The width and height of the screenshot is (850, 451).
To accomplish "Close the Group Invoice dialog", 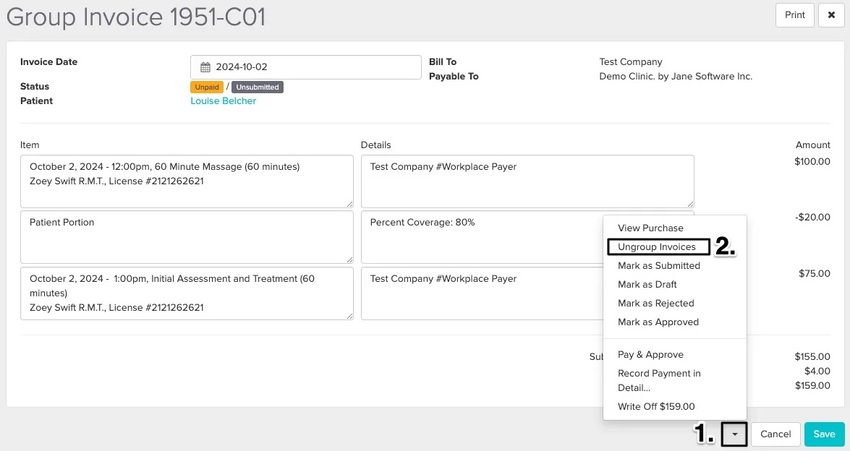I will pyautogui.click(x=831, y=15).
